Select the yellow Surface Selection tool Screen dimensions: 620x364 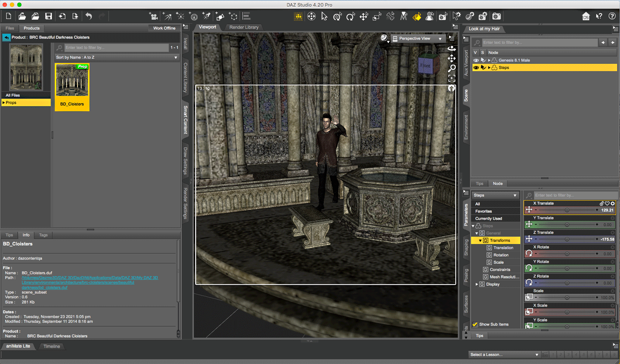pos(417,16)
